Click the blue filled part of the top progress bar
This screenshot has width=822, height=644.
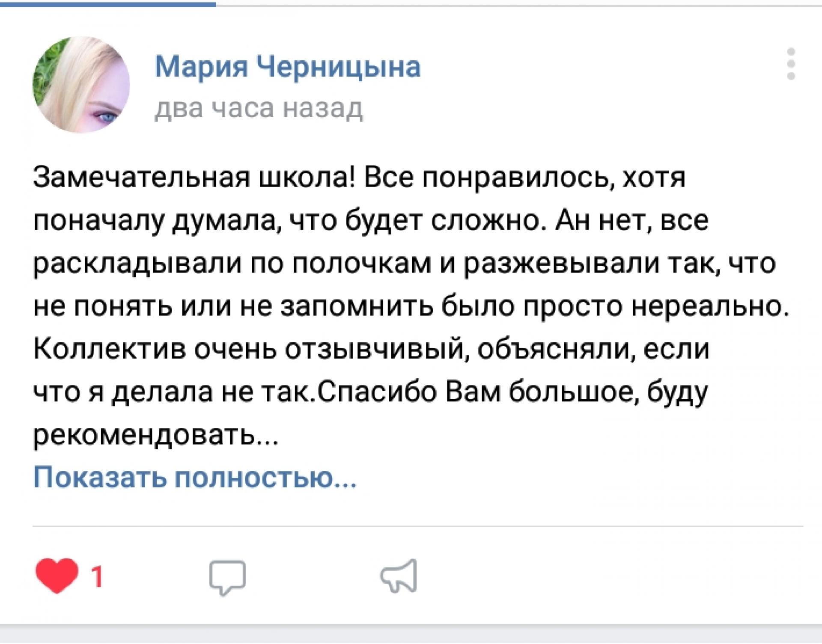coord(107,4)
